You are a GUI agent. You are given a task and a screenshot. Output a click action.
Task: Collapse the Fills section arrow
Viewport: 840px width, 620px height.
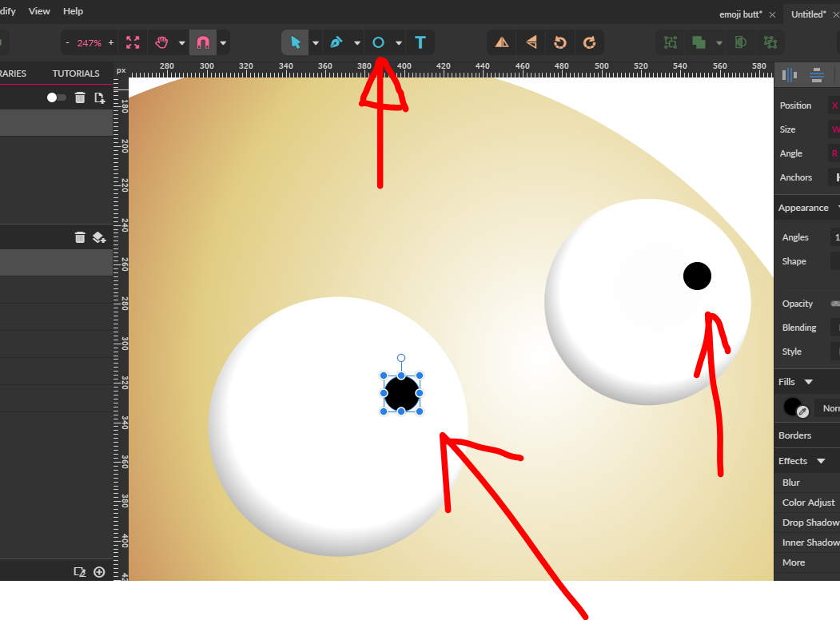click(808, 382)
